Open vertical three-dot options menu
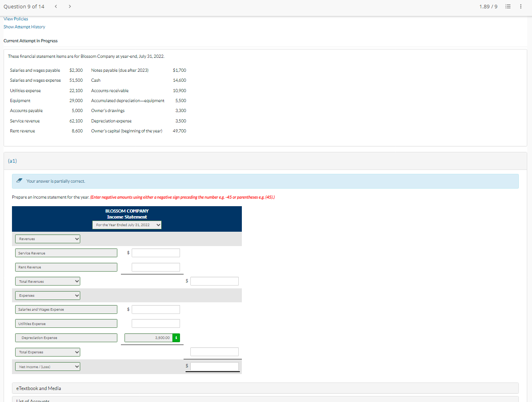The image size is (532, 402). tap(521, 6)
